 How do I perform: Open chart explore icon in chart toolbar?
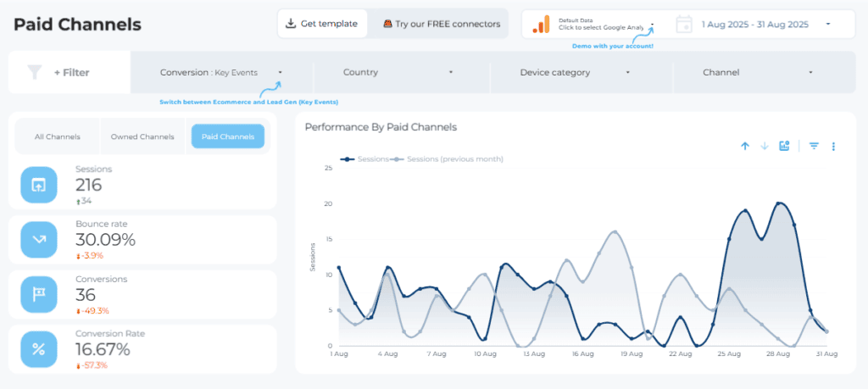point(784,146)
